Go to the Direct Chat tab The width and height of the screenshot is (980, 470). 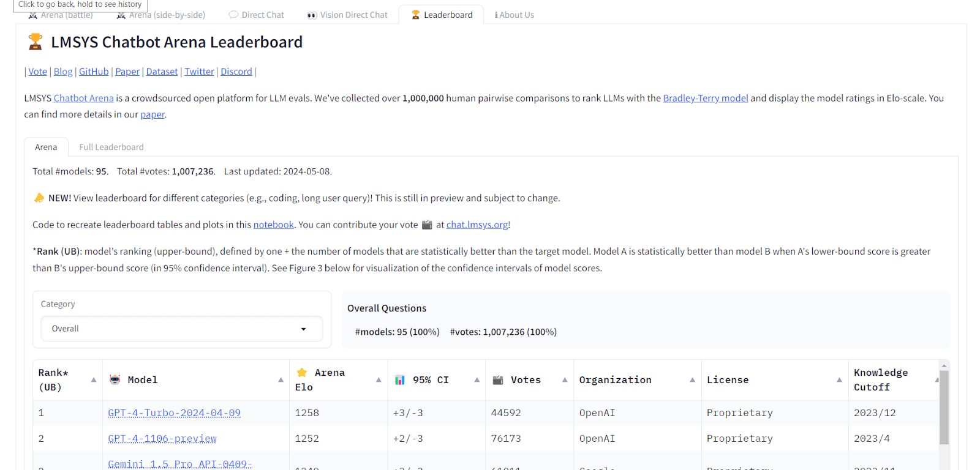(x=257, y=15)
